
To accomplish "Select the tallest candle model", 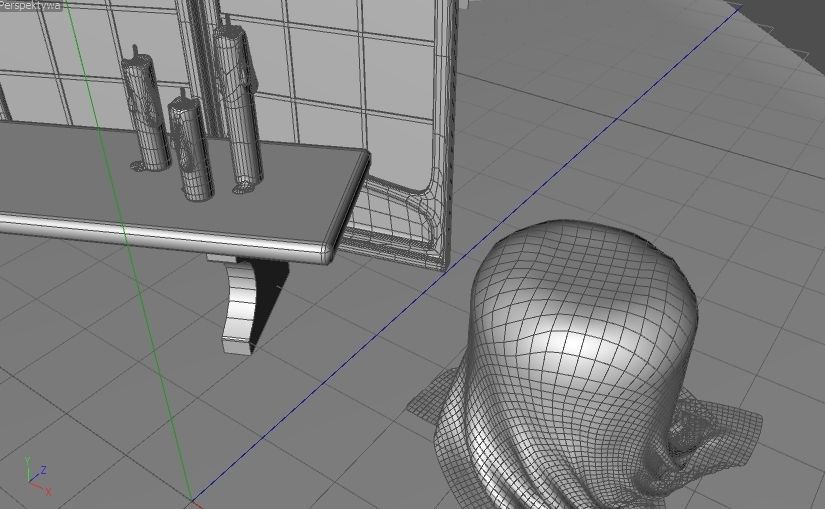I will click(x=237, y=103).
